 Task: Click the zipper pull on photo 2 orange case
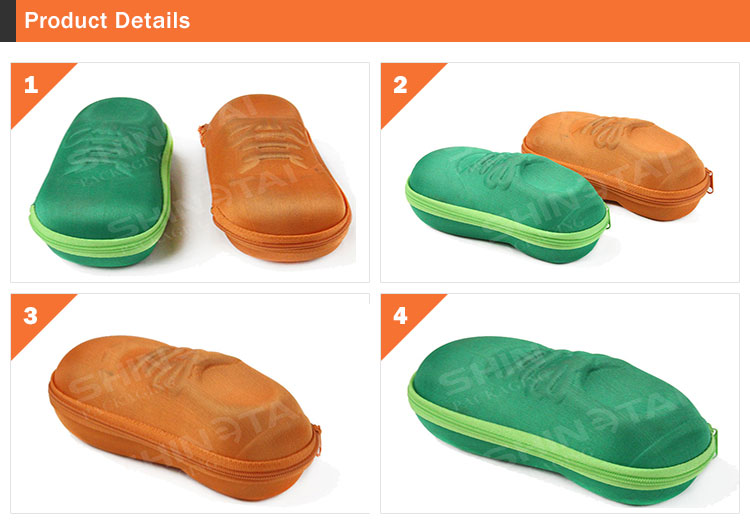point(709,181)
